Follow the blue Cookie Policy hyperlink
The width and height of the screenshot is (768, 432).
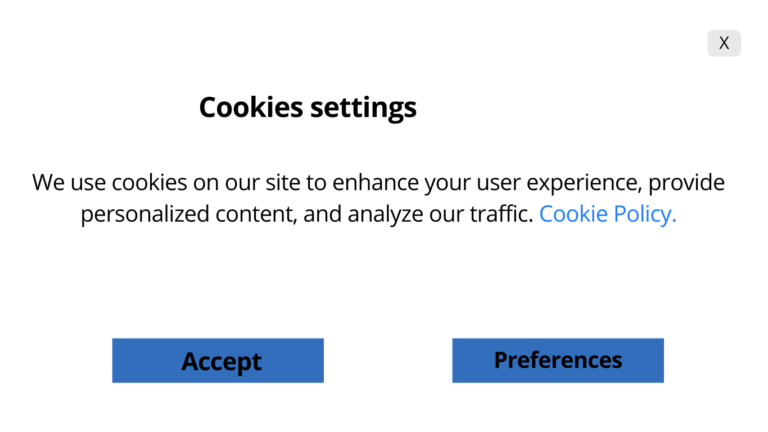(607, 214)
